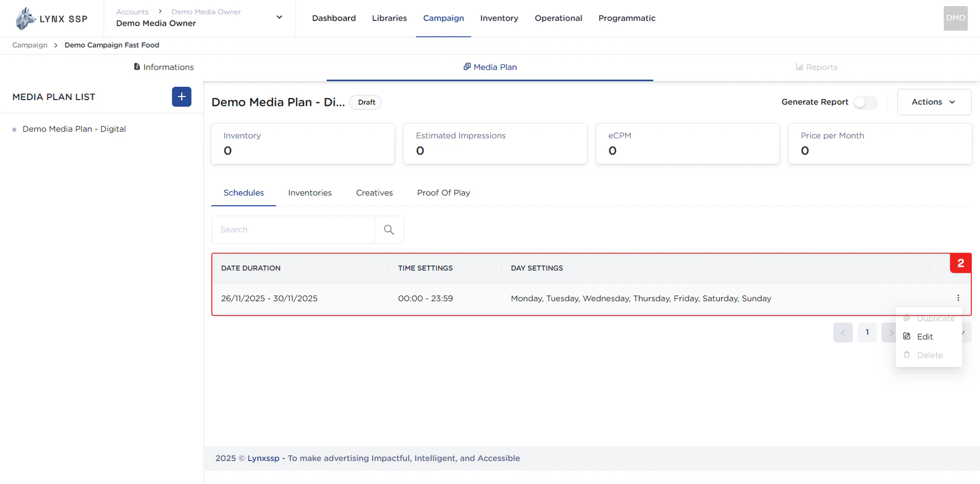Open the Libraries menu
Screen dimensions: 980x484
pos(389,18)
